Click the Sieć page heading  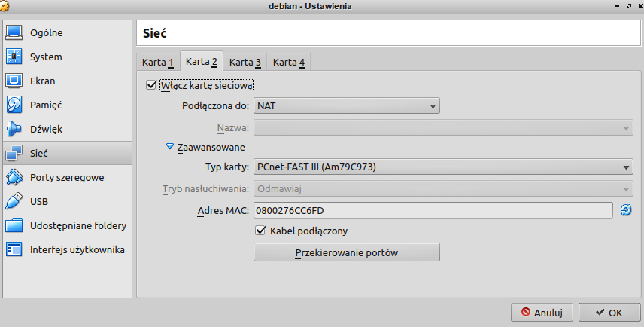[154, 33]
